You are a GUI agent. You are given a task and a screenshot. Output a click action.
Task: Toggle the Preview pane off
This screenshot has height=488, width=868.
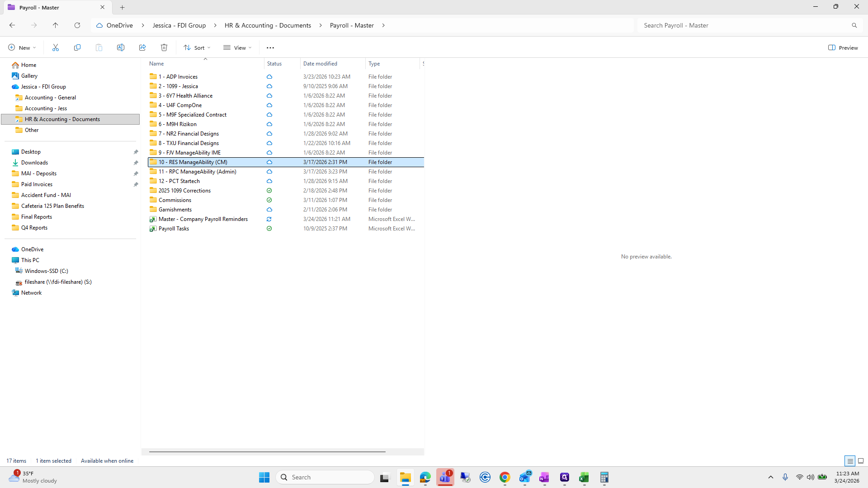click(x=843, y=47)
